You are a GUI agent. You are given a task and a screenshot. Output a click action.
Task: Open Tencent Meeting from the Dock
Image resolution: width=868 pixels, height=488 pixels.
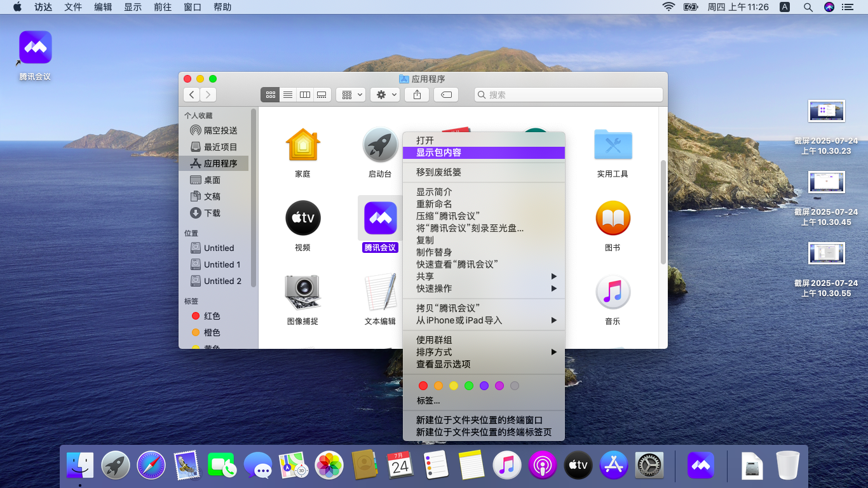click(x=701, y=466)
